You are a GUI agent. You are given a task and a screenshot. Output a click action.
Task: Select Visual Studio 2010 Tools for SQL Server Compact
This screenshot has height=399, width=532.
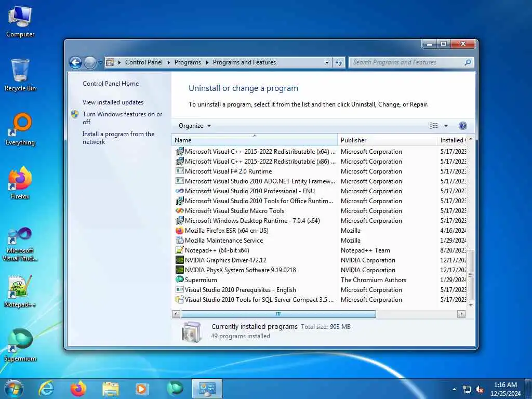[259, 300]
